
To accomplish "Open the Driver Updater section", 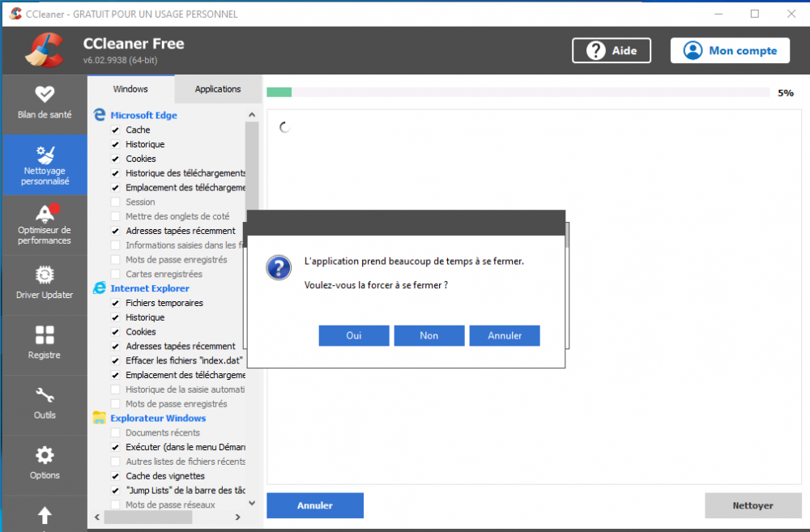I will (x=45, y=284).
